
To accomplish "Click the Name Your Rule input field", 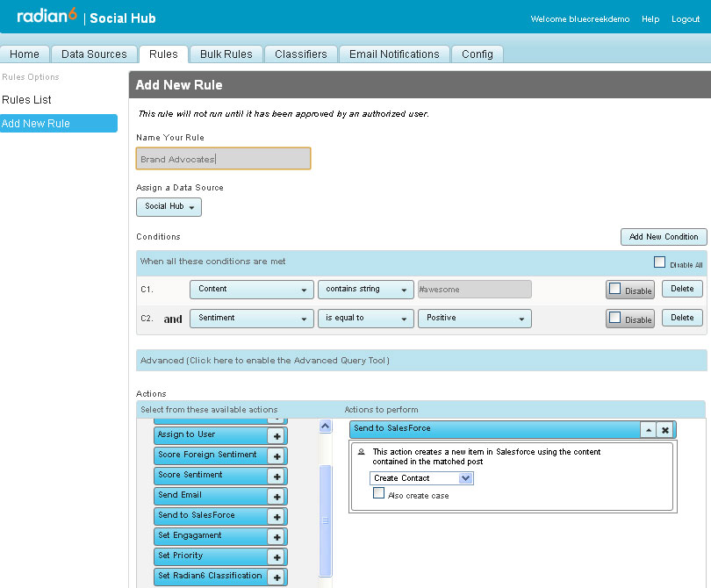I will point(223,159).
